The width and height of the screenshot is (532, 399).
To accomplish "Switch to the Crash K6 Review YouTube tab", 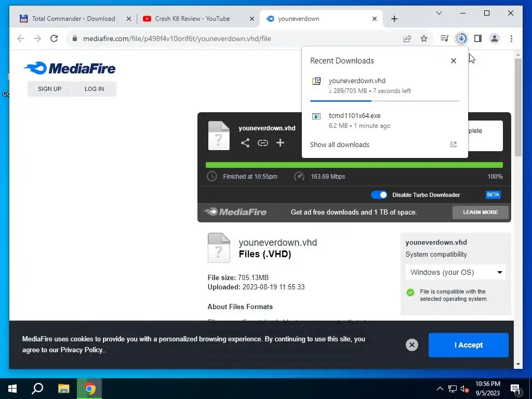I will [x=192, y=19].
